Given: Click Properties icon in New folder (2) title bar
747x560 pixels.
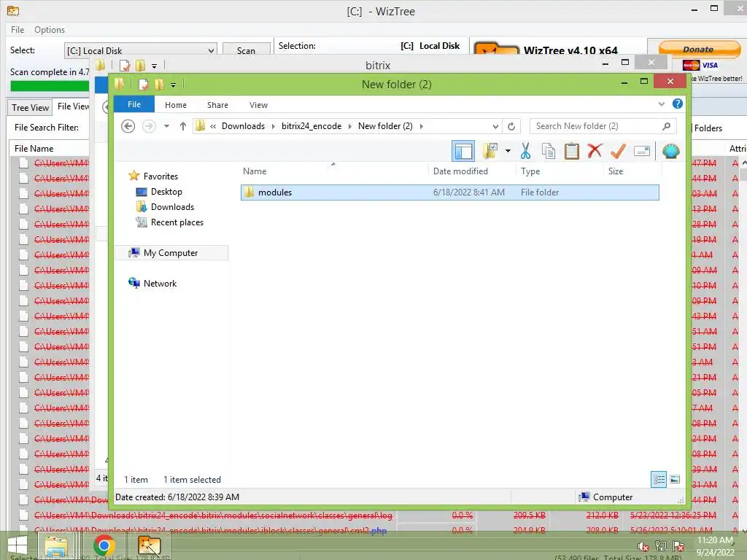Looking at the screenshot, I should point(144,85).
